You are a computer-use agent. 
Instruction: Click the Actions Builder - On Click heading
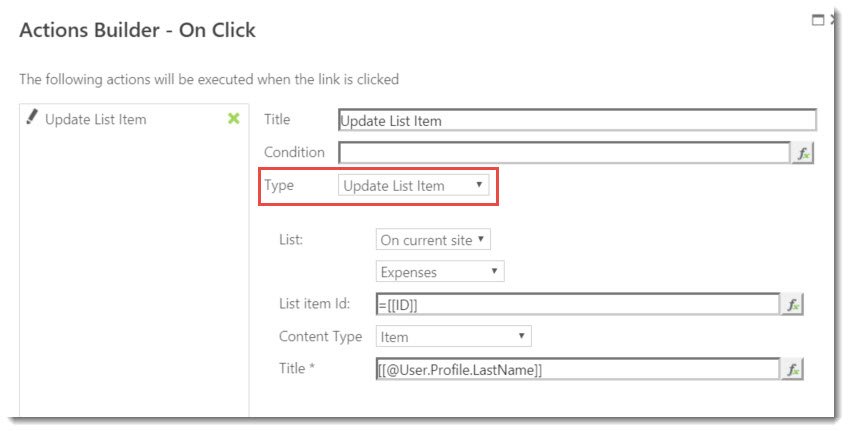(x=138, y=30)
